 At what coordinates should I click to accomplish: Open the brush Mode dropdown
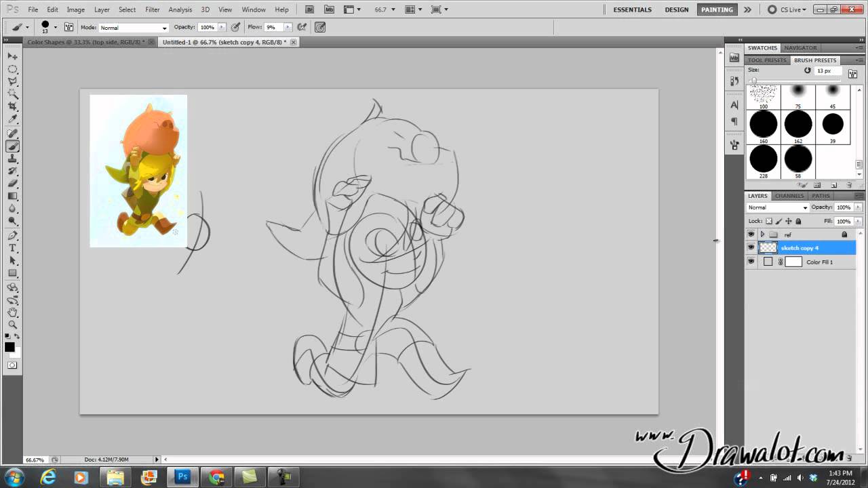pos(134,28)
